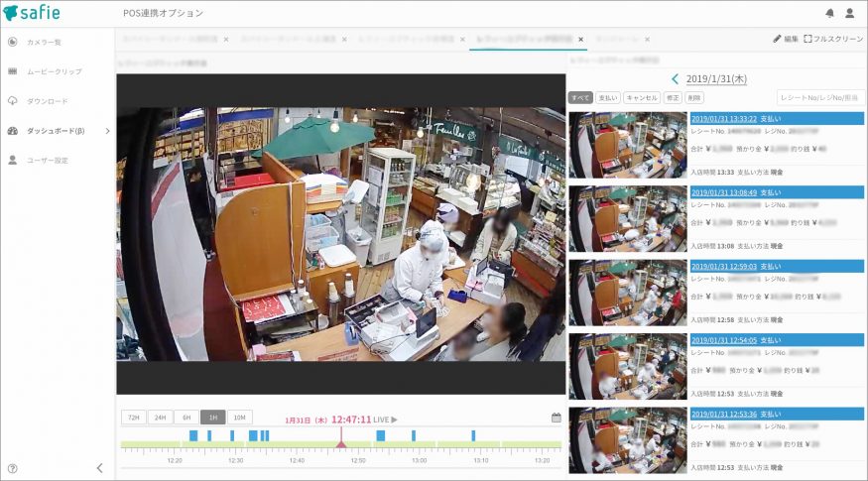This screenshot has height=481, width=868.
Task: Expand the ダッシュボード(β) submenu arrow
Action: pyautogui.click(x=107, y=131)
